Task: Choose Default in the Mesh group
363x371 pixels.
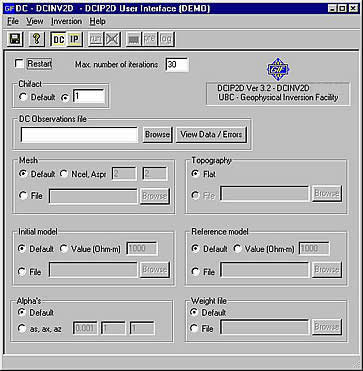Action: pos(23,174)
